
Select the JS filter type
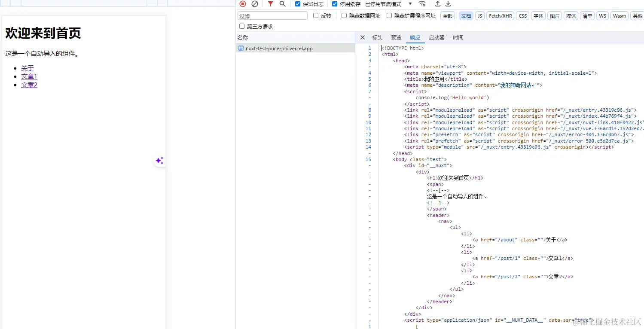click(x=480, y=16)
